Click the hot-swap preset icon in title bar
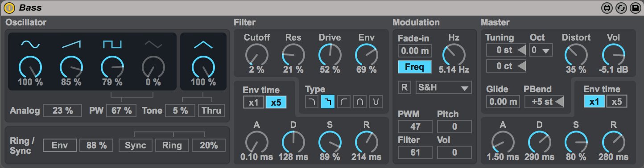 621,8
